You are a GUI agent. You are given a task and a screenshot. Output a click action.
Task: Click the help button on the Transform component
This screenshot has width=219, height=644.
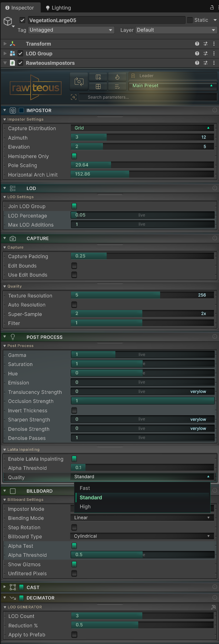coord(197,44)
